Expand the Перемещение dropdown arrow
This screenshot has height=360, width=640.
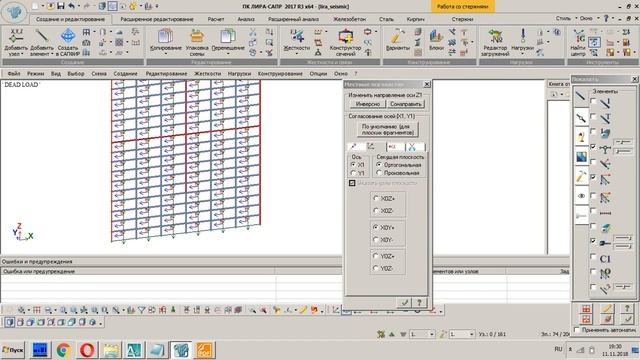pyautogui.click(x=228, y=54)
